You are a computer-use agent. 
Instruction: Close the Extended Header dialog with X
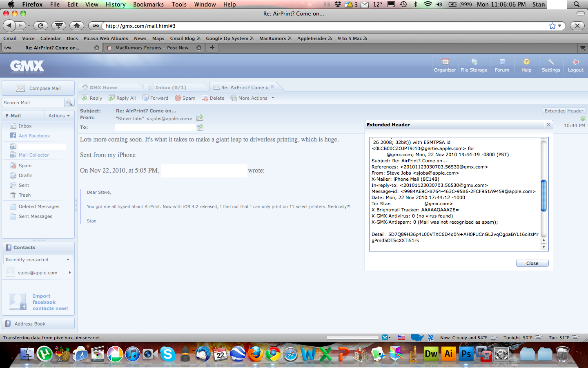coord(548,125)
